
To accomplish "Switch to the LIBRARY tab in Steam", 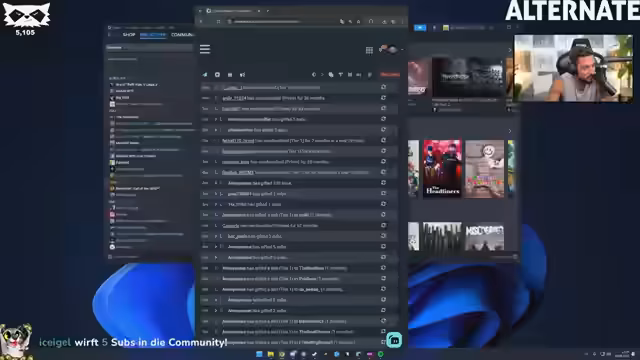I will click(153, 35).
